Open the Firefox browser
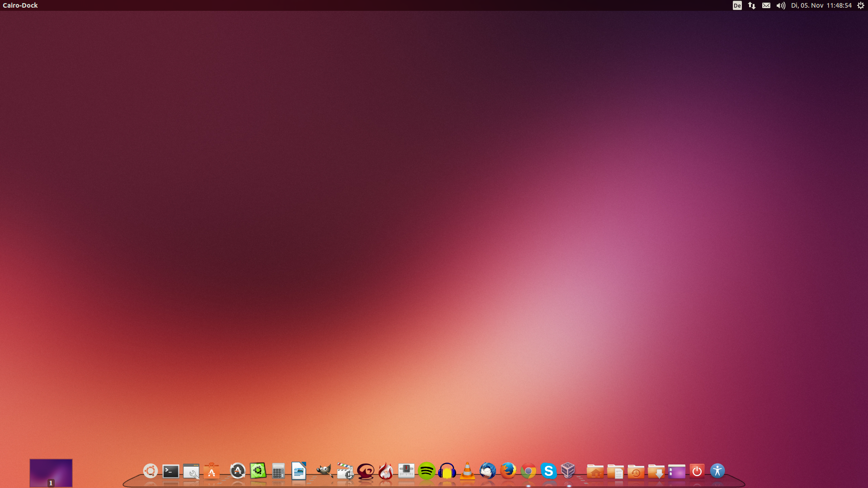 tap(508, 471)
